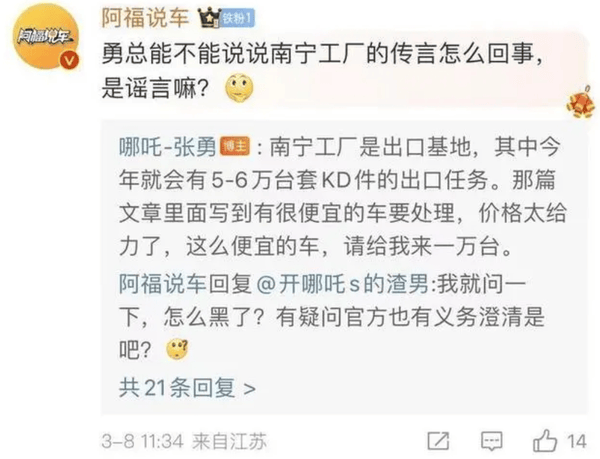
Task: Tap the 铁粉1 fan badge
Action: click(x=238, y=18)
